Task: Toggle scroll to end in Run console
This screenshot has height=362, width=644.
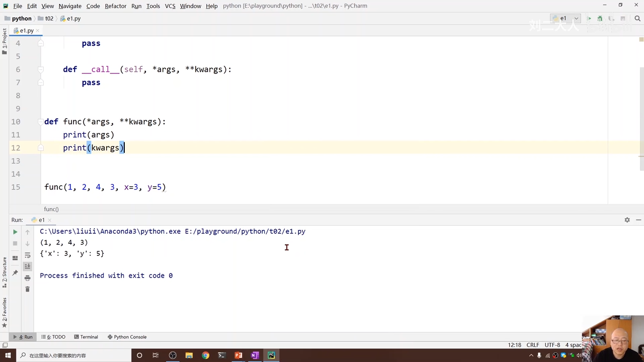Action: click(x=28, y=266)
